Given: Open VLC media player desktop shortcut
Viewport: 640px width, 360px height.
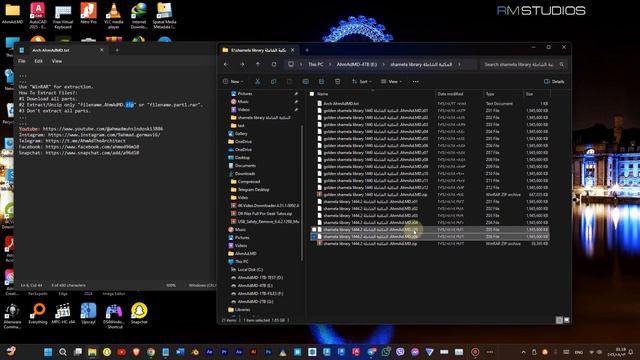Looking at the screenshot, I should 113,16.
